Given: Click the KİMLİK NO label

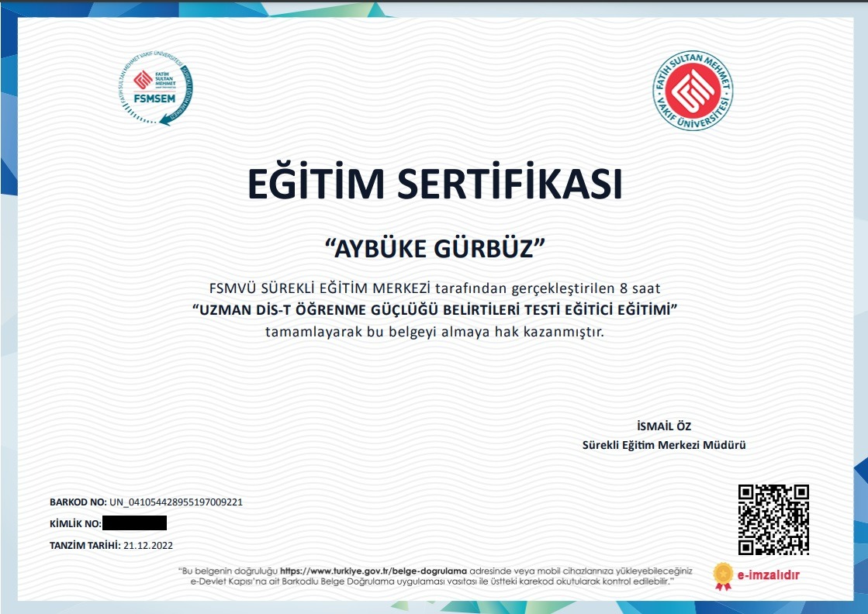Looking at the screenshot, I should pos(76,524).
